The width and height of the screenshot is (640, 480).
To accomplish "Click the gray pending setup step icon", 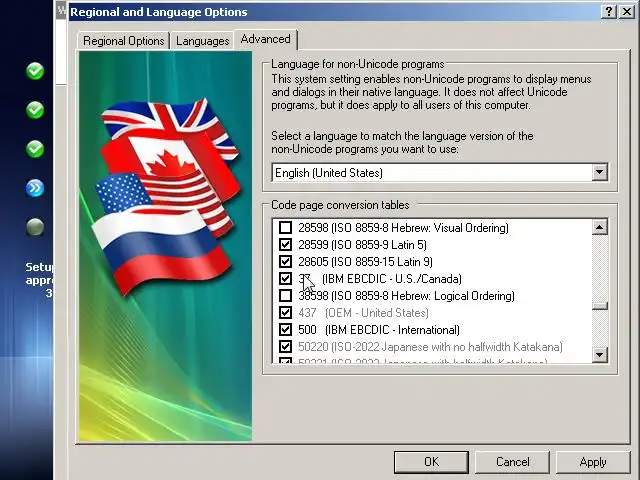I will [x=35, y=227].
